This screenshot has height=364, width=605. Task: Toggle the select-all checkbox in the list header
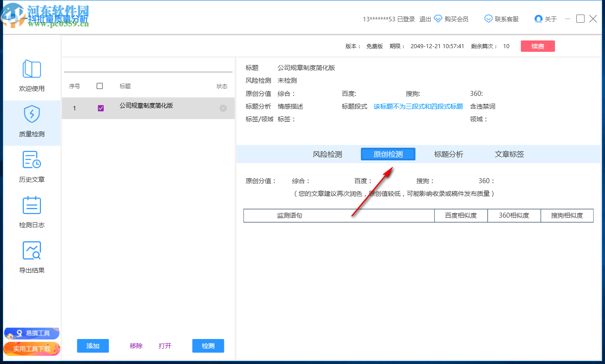[101, 86]
